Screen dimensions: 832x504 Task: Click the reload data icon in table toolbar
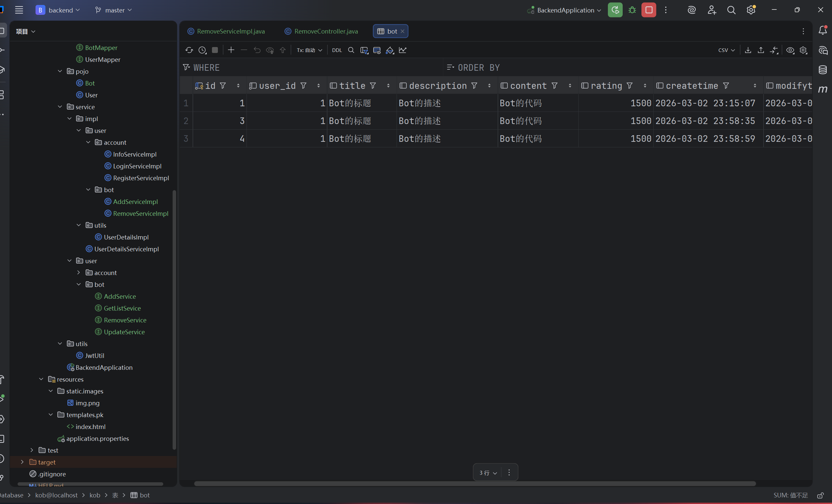tap(189, 50)
